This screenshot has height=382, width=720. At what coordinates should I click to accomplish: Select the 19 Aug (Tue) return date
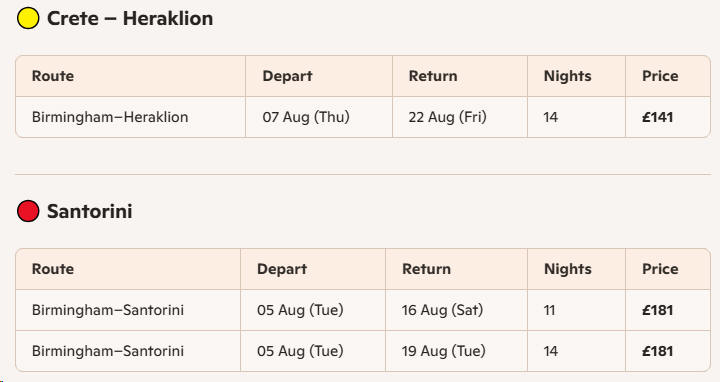coord(444,351)
